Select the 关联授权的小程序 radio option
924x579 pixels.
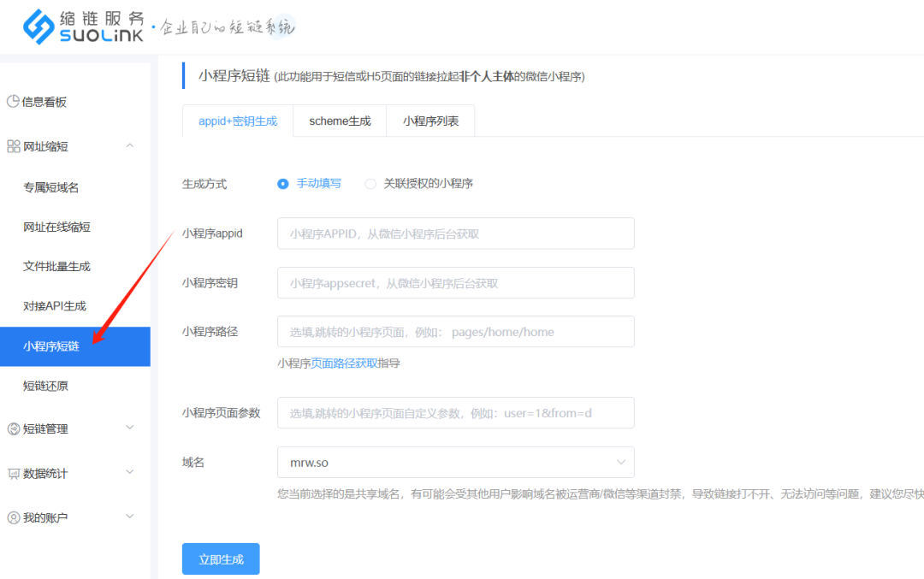(x=370, y=184)
